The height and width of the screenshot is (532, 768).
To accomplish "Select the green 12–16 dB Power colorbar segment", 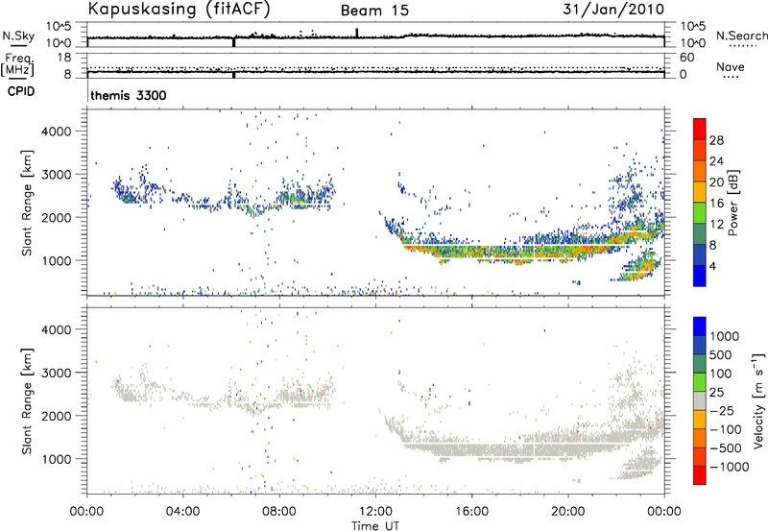I will tap(700, 212).
